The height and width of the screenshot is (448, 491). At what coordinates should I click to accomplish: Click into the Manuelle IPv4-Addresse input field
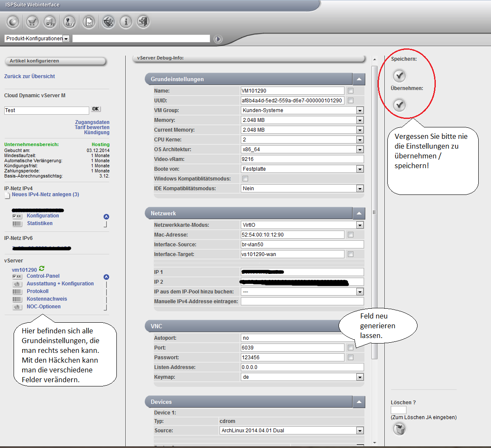[x=302, y=301]
